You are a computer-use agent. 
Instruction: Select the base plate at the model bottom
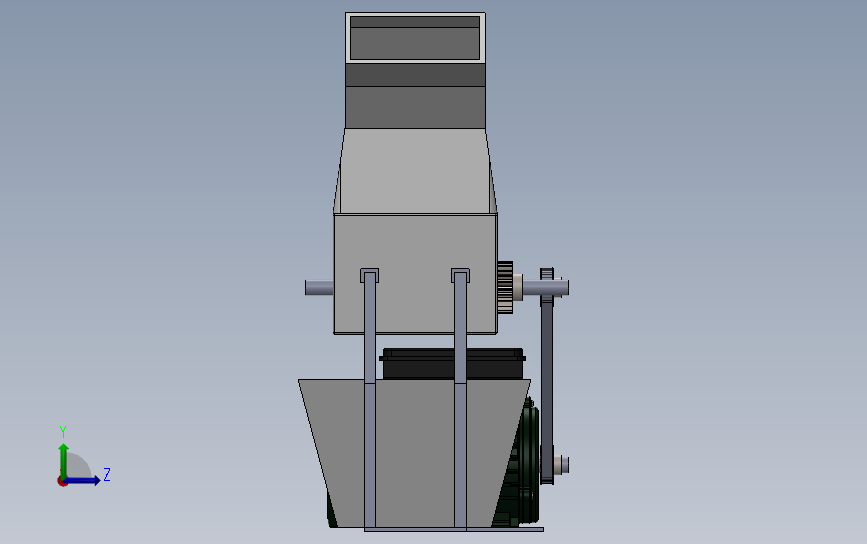pos(454,530)
